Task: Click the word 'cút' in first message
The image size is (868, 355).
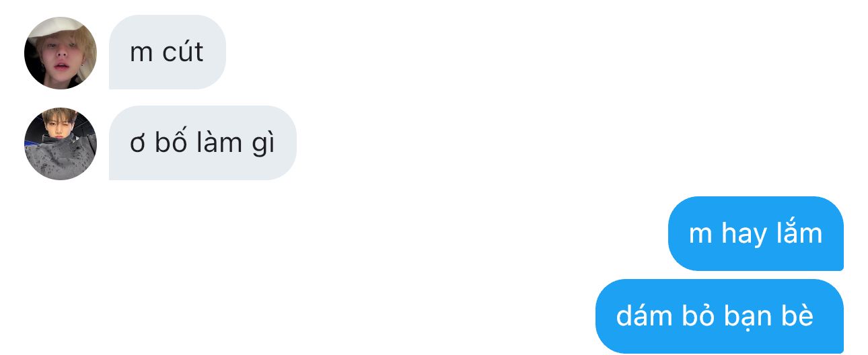Action: click(x=182, y=51)
